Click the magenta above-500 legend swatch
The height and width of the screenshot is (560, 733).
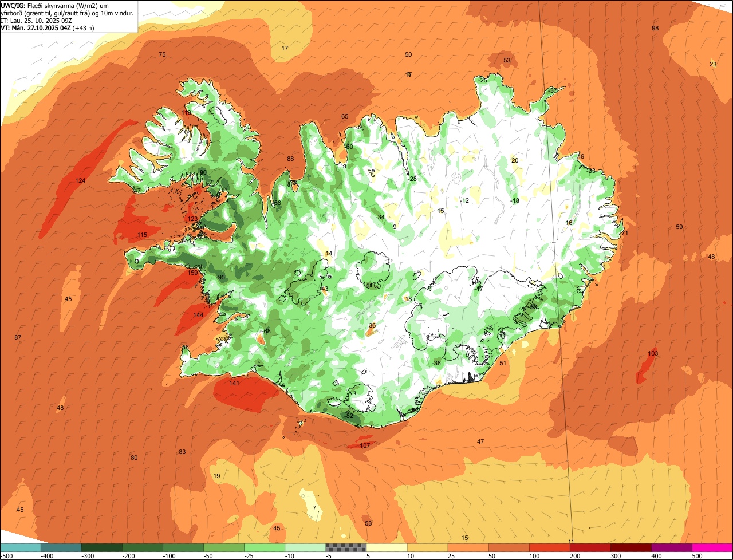(712, 547)
